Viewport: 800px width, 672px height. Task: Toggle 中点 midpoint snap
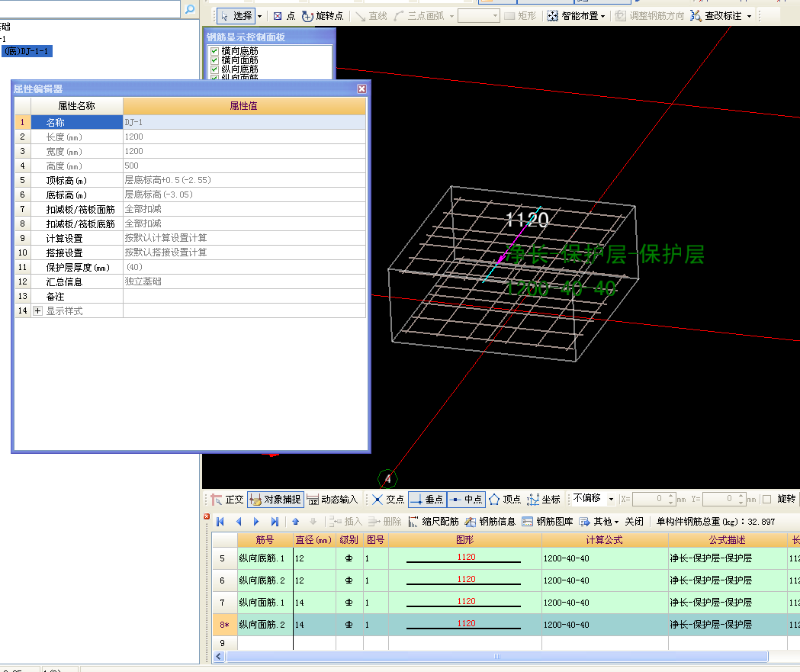click(466, 500)
